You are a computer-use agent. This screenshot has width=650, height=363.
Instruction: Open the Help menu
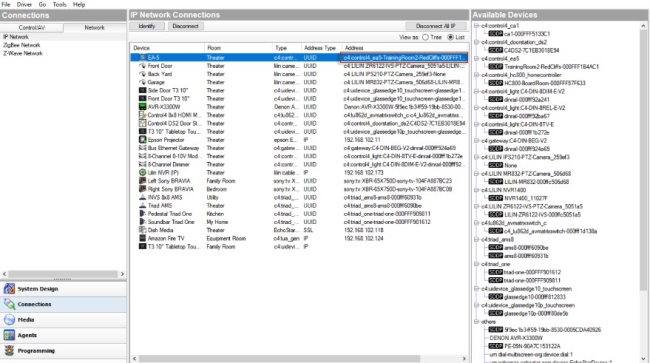(79, 5)
